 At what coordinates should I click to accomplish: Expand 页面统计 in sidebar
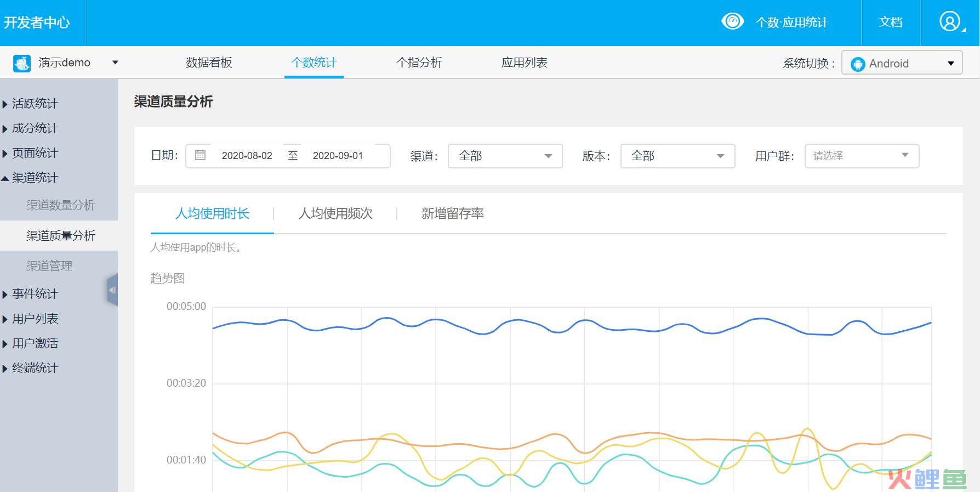click(x=30, y=153)
